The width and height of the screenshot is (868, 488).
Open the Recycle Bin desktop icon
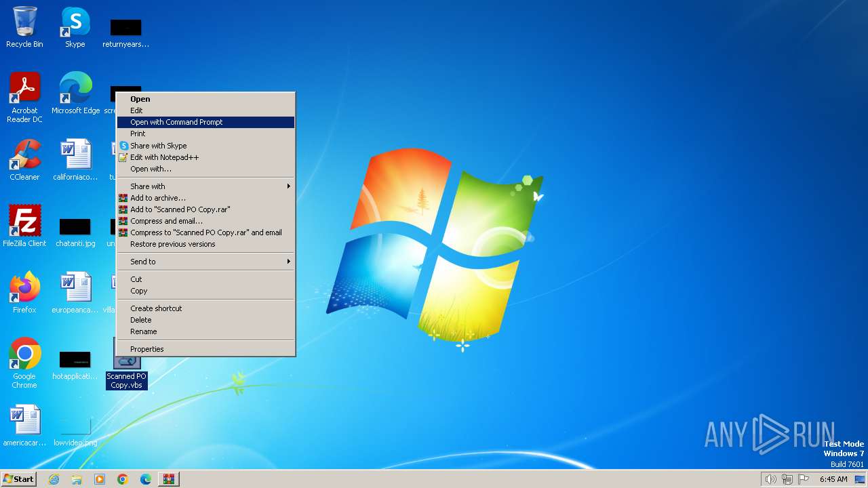[24, 27]
